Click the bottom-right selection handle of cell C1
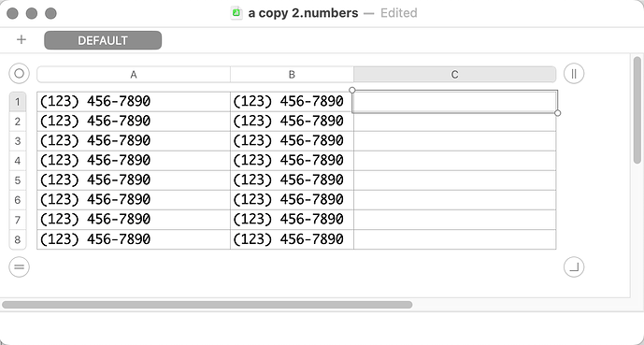The width and height of the screenshot is (644, 345). (557, 113)
